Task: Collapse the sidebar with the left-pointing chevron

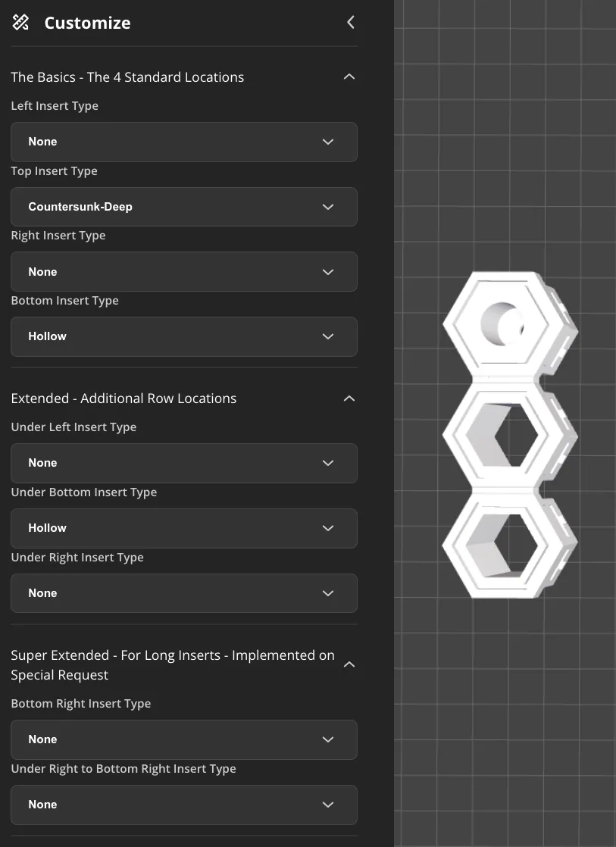Action: 349,22
